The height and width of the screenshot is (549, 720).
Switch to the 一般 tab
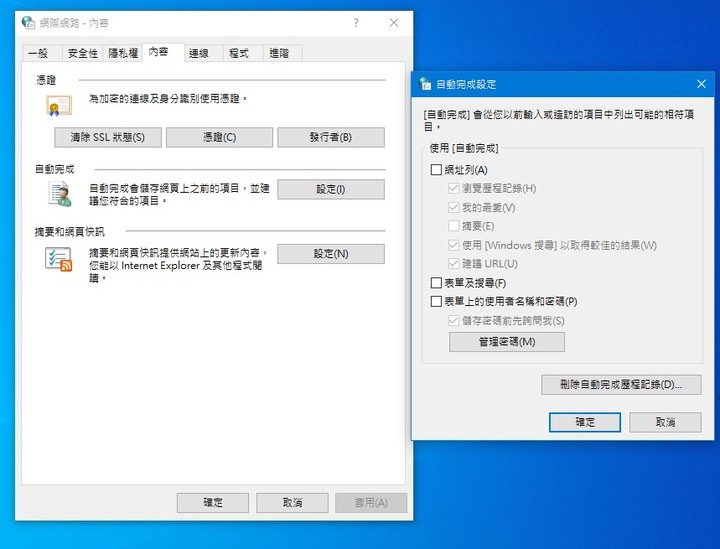tap(42, 53)
